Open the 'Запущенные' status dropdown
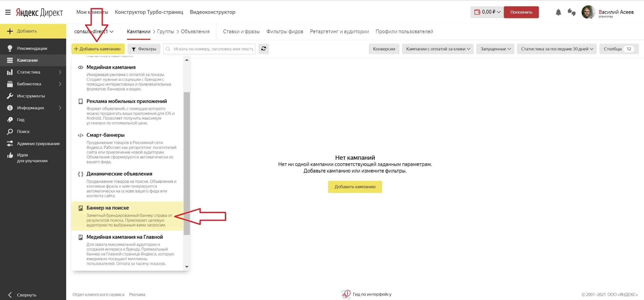Screen dimensions: 644x300 pos(495,49)
